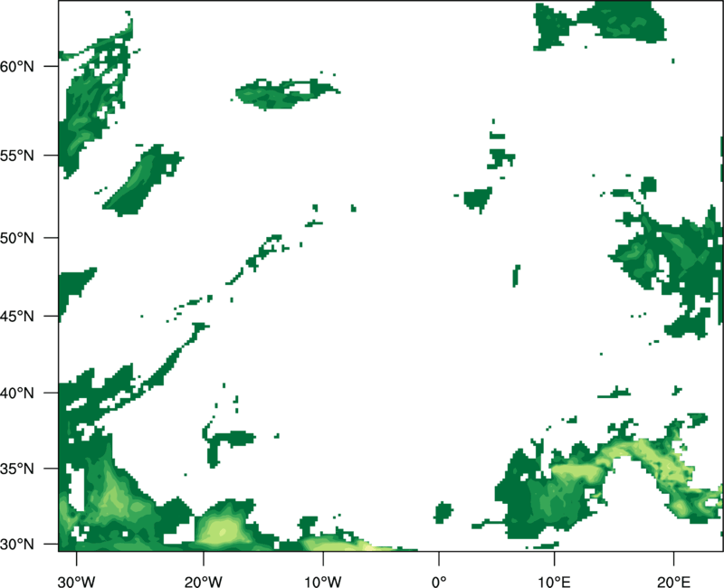
Task: Click the 20°W longitude label
Action: 203,582
